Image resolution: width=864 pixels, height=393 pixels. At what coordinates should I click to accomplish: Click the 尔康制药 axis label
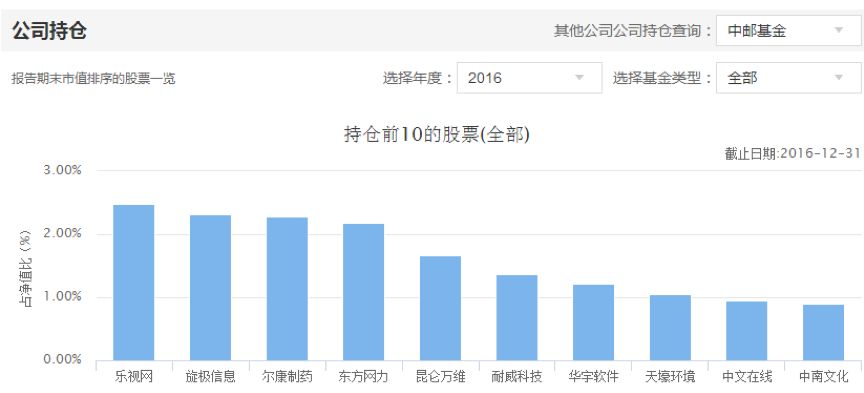tap(287, 377)
